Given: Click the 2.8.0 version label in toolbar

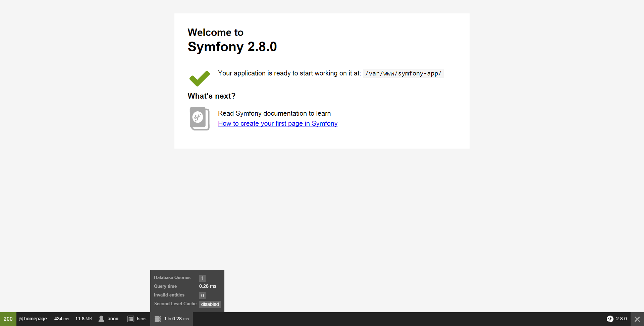Looking at the screenshot, I should (621, 319).
